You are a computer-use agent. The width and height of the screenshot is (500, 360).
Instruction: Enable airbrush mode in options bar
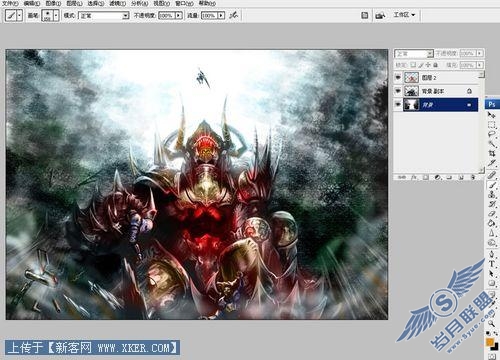(234, 15)
